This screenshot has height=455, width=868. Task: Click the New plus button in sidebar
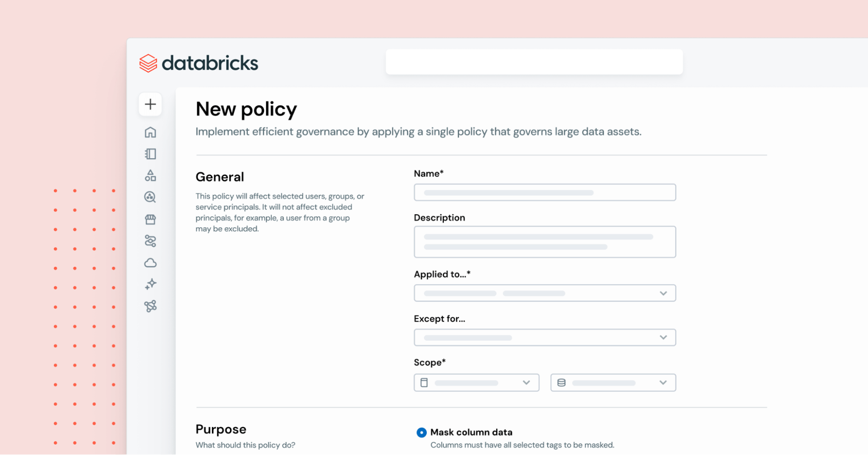150,104
